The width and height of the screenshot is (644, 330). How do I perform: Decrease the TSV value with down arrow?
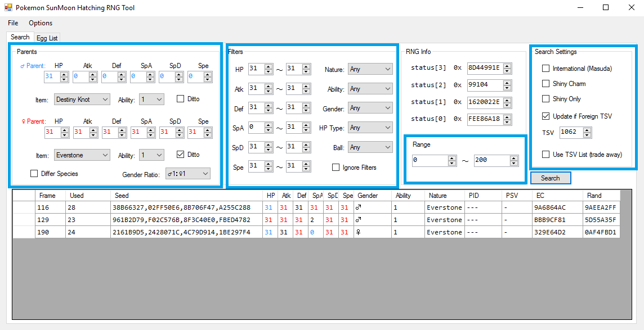click(x=587, y=135)
